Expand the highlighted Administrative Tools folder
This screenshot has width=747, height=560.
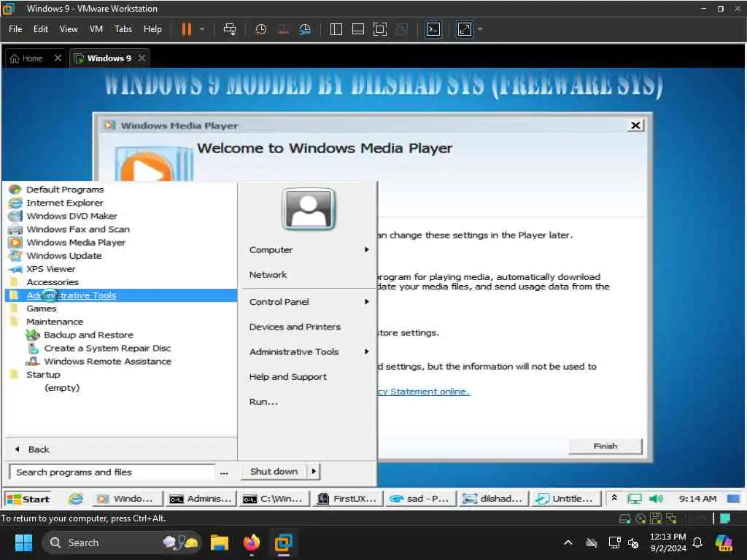[x=121, y=295]
